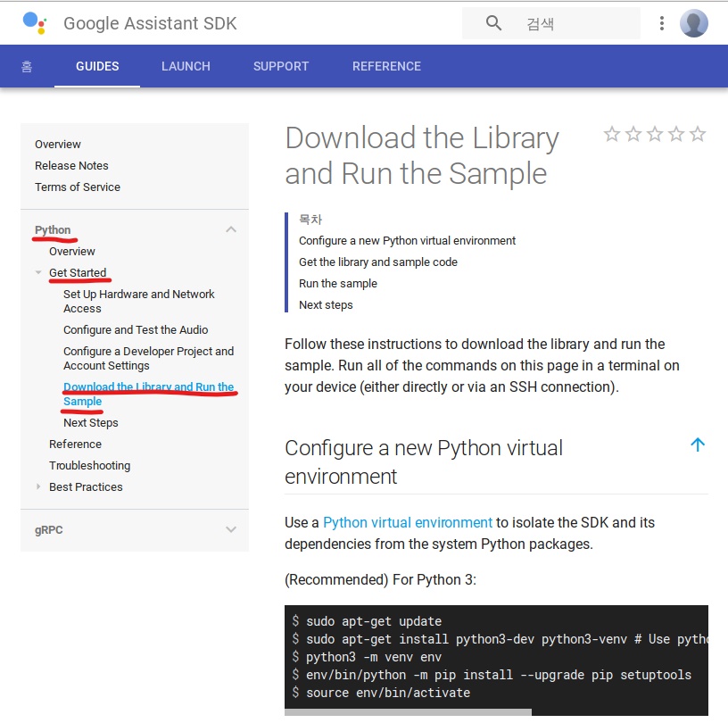Go to the 홈 home tab
Screen dimensions: 728x723
[x=27, y=66]
